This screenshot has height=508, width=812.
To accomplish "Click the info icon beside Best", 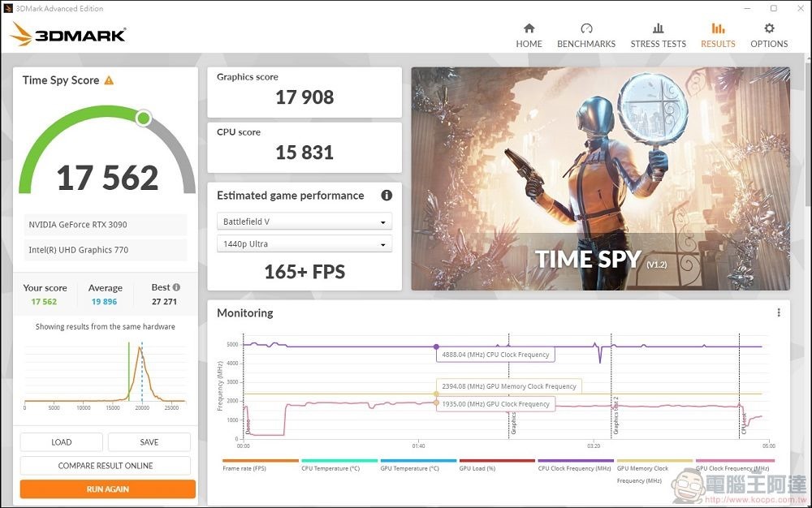I will tap(176, 287).
